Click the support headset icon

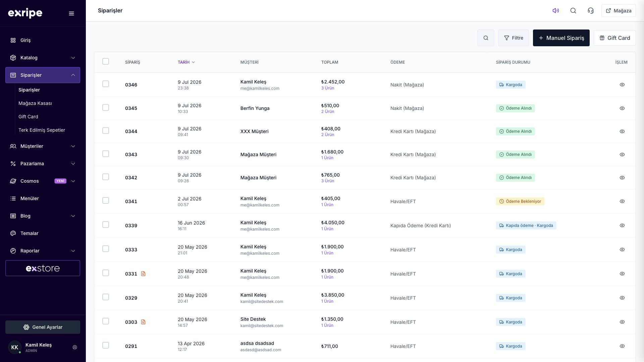[x=591, y=11]
